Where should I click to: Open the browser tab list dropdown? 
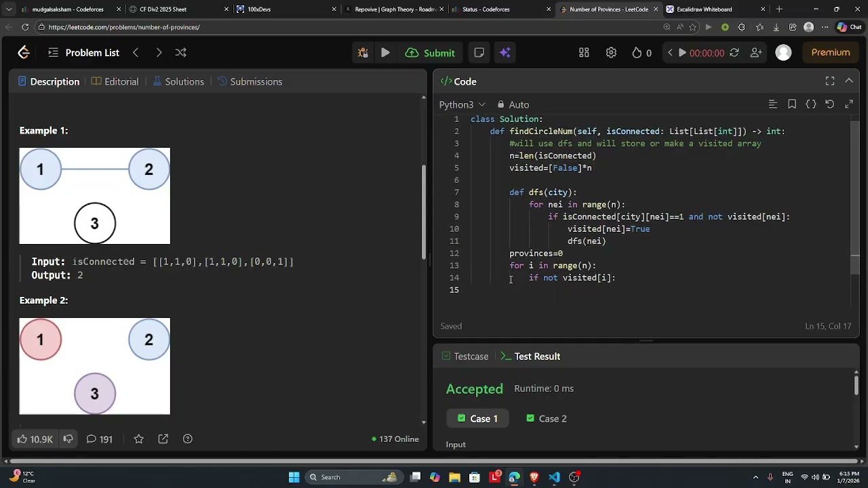[x=8, y=9]
